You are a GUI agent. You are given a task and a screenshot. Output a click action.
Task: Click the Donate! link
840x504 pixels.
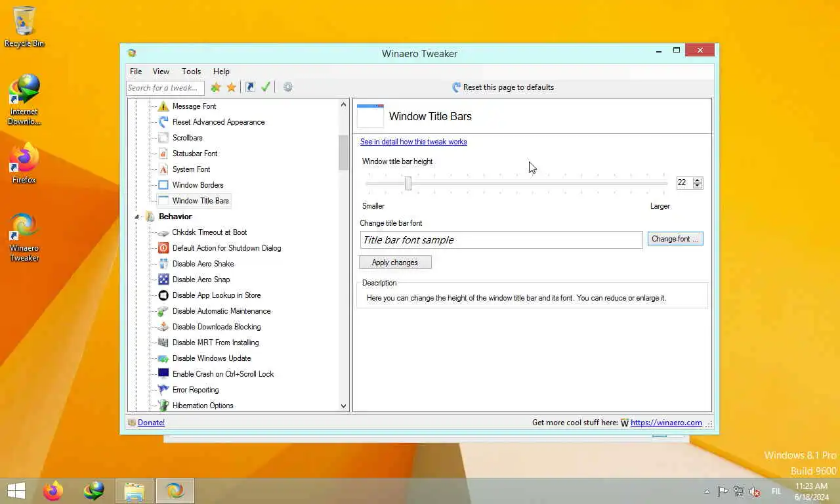[x=151, y=423]
